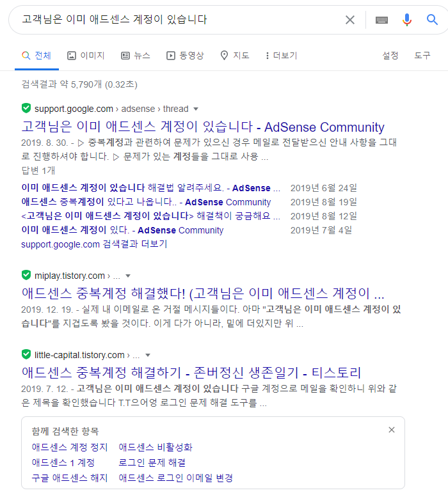
Task: Click into the search query input field
Action: 179,20
